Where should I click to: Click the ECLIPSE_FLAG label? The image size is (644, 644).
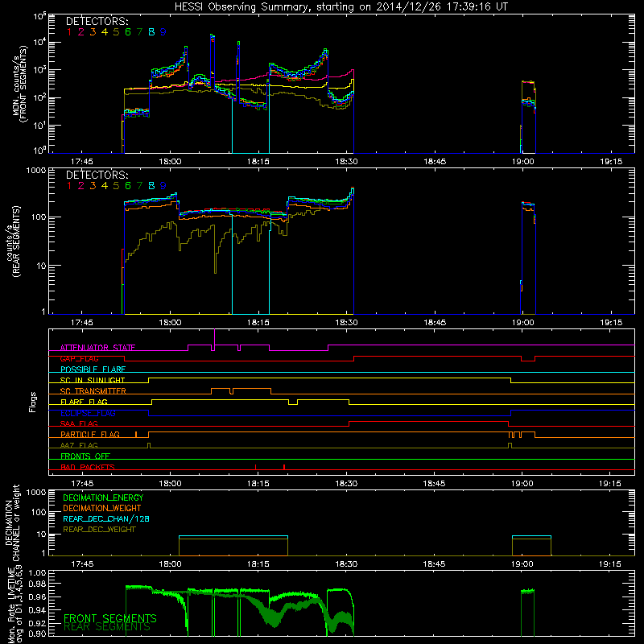click(88, 413)
